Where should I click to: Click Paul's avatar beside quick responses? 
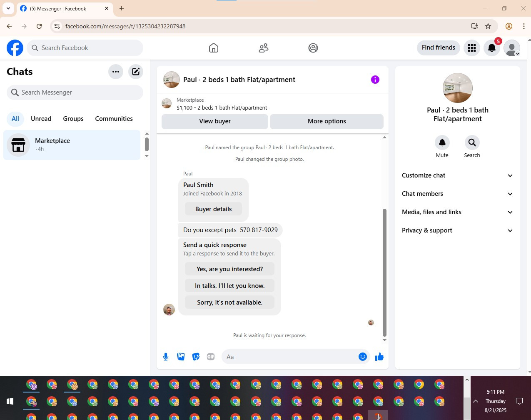[x=169, y=310]
